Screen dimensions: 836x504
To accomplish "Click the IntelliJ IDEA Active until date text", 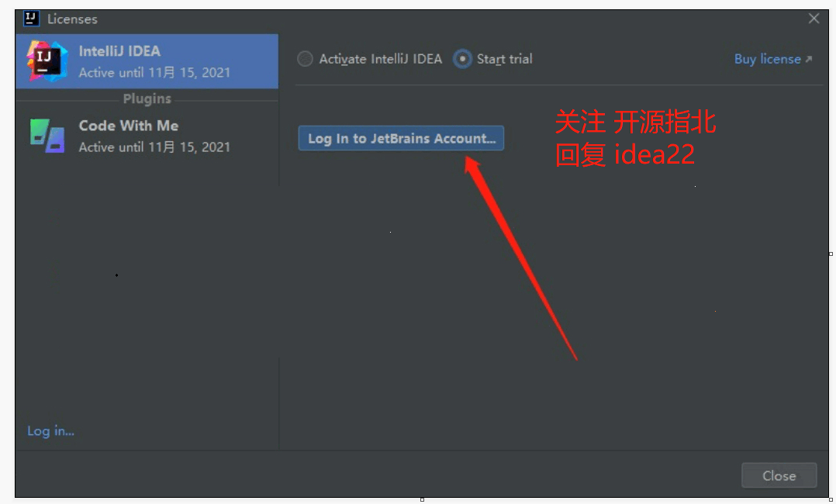I will tap(154, 73).
